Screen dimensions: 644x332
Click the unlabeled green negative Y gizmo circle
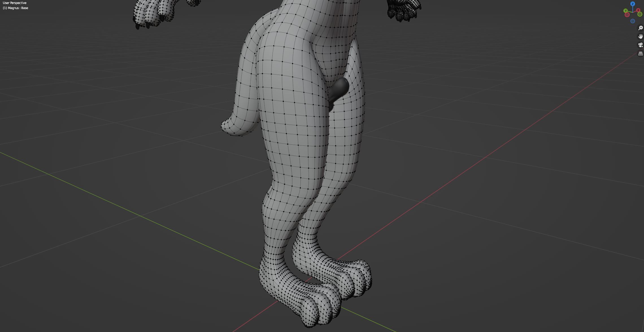[640, 14]
